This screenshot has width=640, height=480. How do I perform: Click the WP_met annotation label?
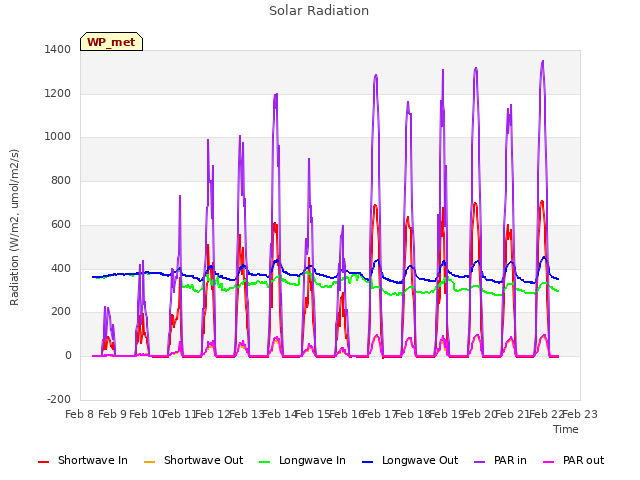(111, 42)
